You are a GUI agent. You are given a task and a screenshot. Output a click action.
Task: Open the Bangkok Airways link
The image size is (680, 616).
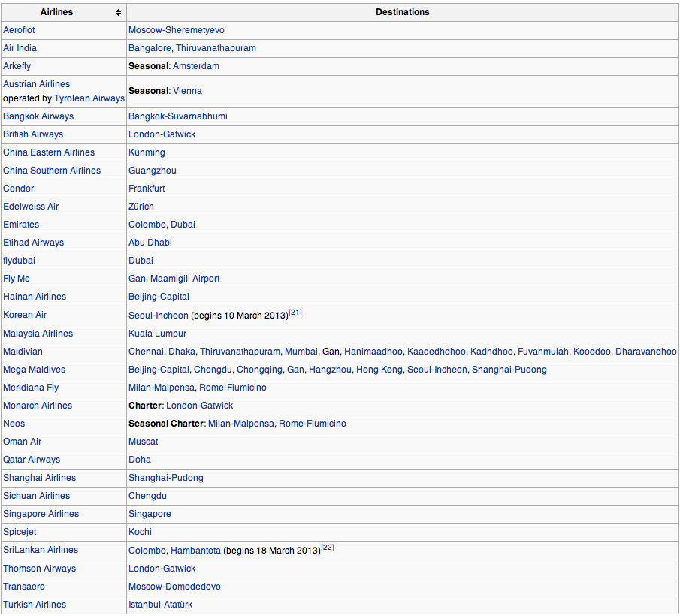38,116
